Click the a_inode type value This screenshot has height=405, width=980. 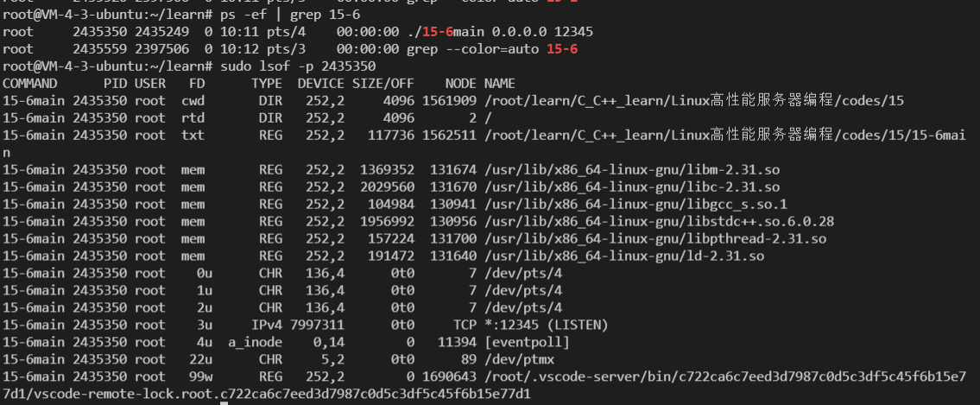coord(255,343)
